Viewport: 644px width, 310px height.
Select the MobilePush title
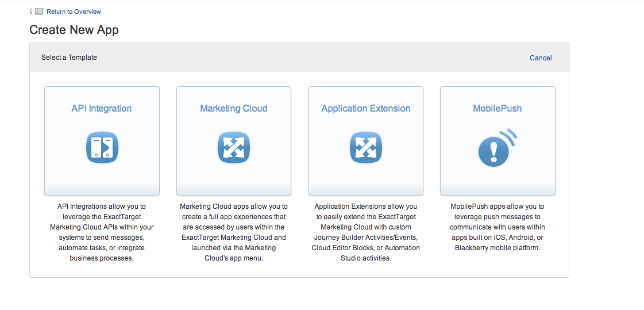(x=498, y=109)
